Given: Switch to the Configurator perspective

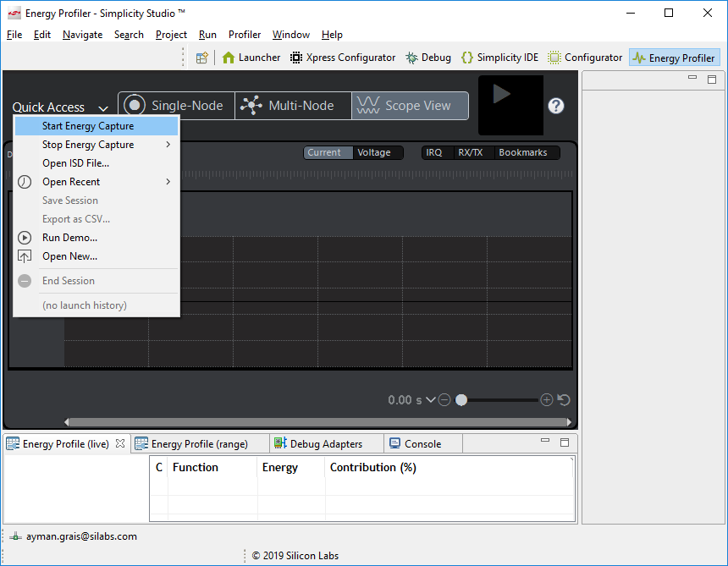Looking at the screenshot, I should click(585, 58).
